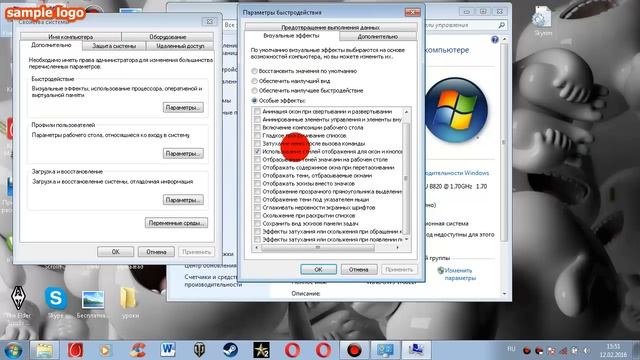
Task: Open Windows Explorer from the taskbar
Action: 44,350
